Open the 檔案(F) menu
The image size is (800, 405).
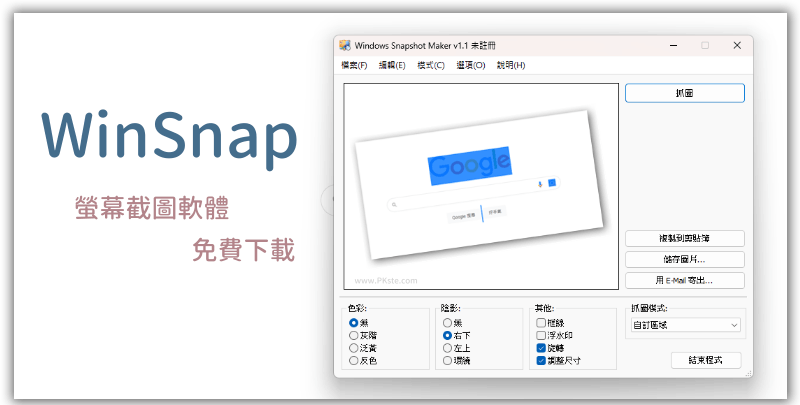[354, 65]
